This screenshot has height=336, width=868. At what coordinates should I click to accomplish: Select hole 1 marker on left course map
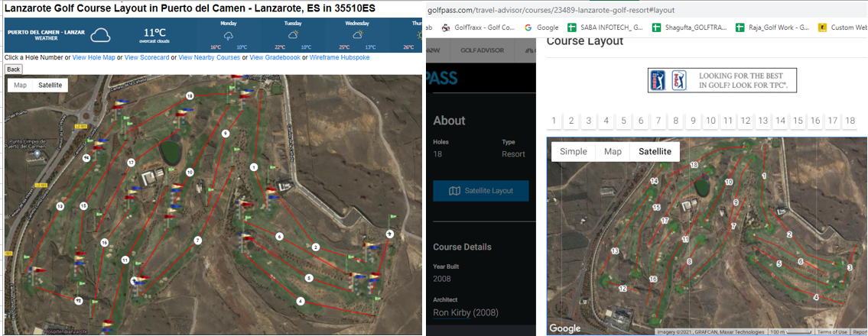[x=254, y=166]
